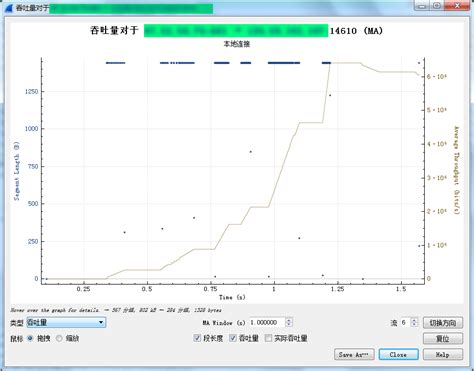Uncheck the 吞吐量 checkbox
Image resolution: width=474 pixels, height=371 pixels.
tap(233, 338)
